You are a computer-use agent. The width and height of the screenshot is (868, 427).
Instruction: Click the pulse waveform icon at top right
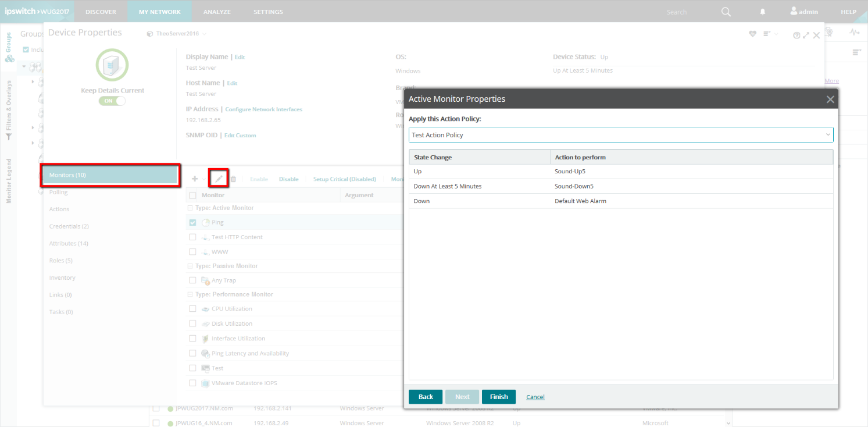point(854,33)
